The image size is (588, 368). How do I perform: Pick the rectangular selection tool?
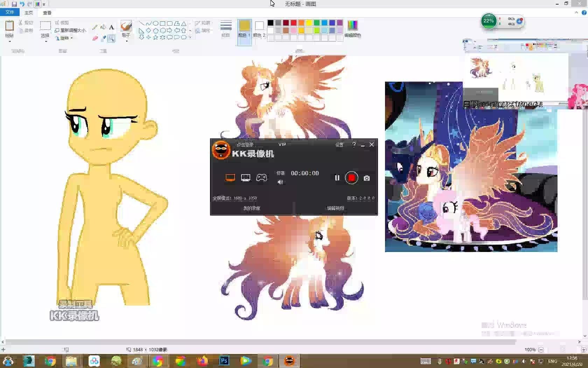pos(45,26)
